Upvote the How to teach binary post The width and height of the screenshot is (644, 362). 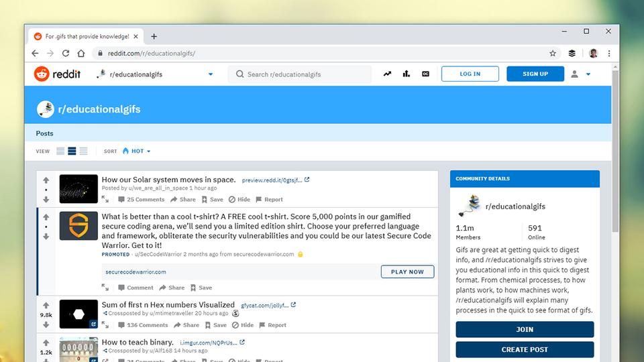point(46,343)
